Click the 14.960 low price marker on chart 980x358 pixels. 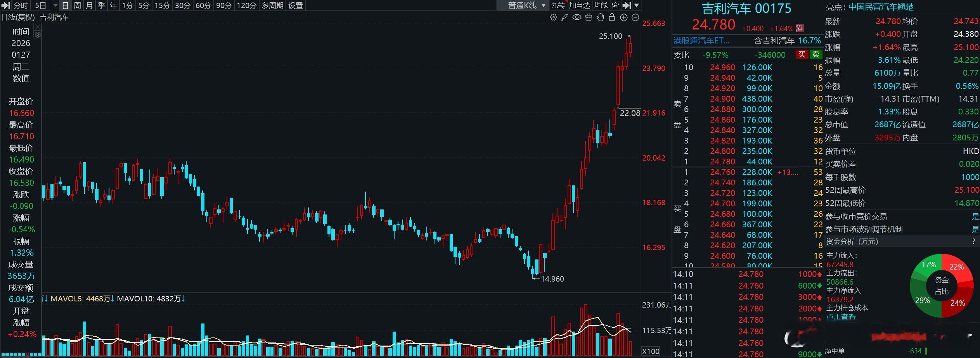pyautogui.click(x=552, y=278)
